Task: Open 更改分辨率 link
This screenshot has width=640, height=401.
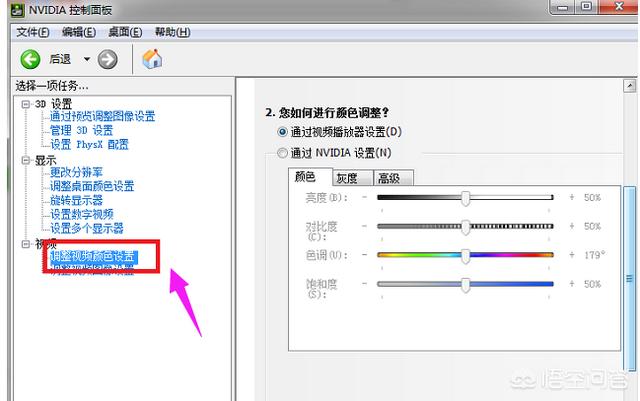Action: (76, 172)
